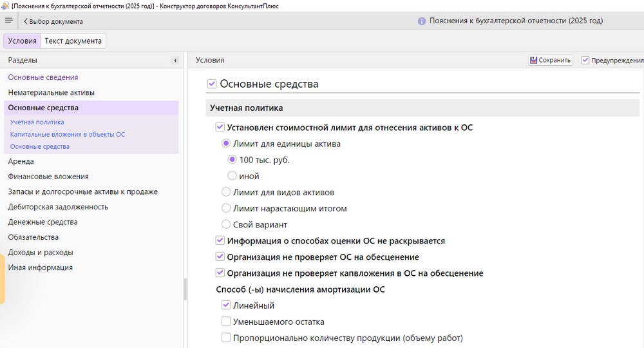644x348 pixels.
Task: Open the hamburger menu icon
Action: 8,21
